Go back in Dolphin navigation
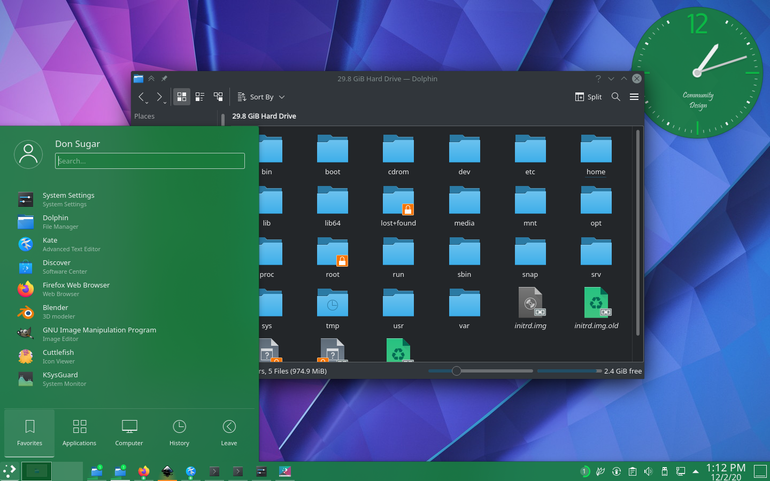This screenshot has height=481, width=770. [142, 97]
